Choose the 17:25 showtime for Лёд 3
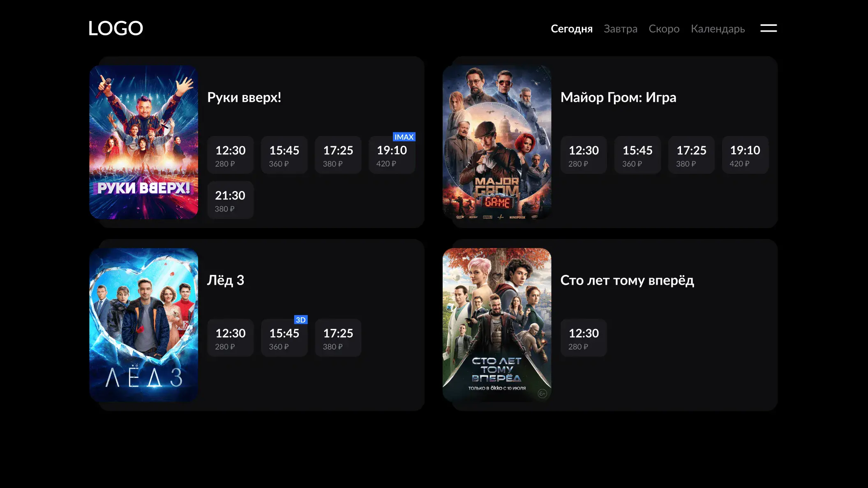This screenshot has width=868, height=488. click(x=338, y=338)
